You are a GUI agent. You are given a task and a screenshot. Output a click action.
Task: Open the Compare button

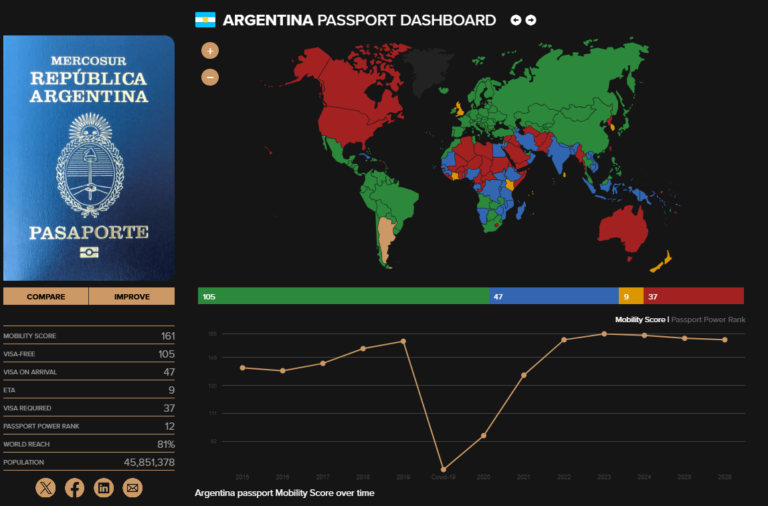[x=46, y=296]
